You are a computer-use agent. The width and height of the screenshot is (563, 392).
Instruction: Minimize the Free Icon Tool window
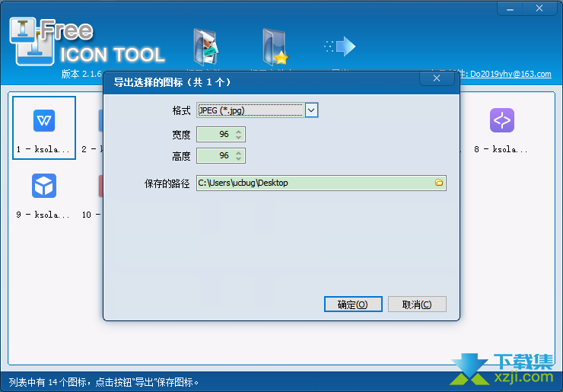coord(510,8)
